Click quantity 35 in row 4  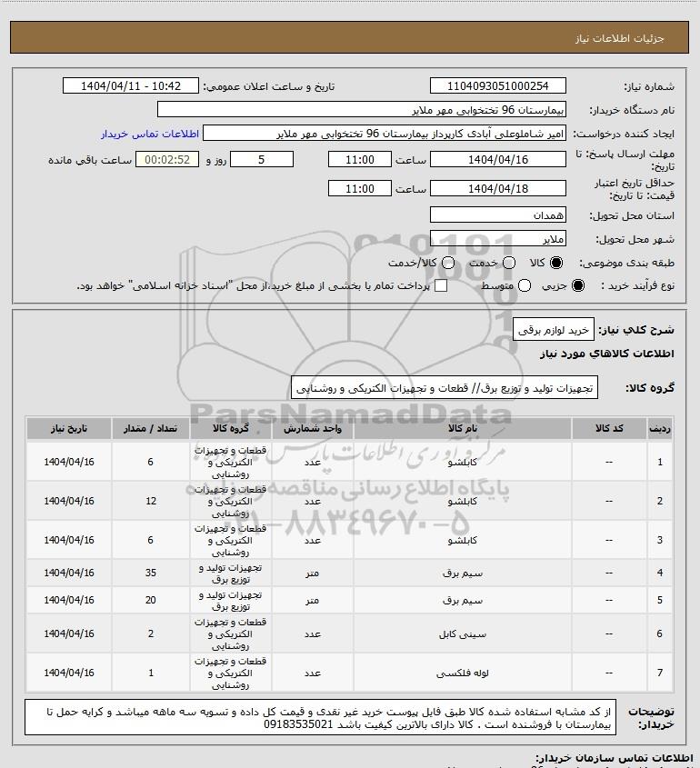(151, 573)
